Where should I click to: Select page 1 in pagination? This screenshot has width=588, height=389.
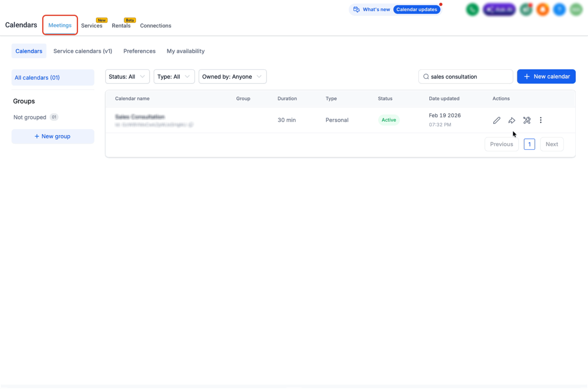point(529,144)
